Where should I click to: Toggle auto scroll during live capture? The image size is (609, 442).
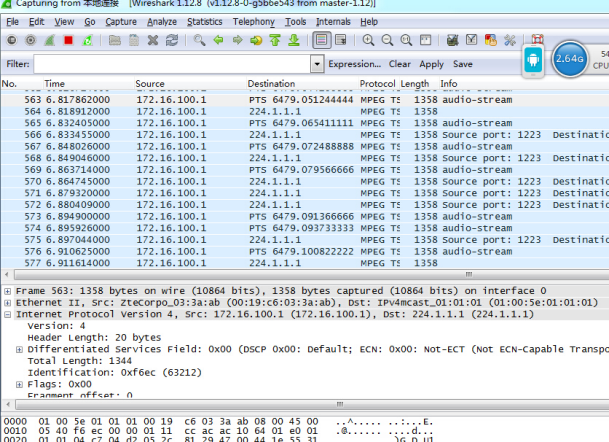(341, 40)
